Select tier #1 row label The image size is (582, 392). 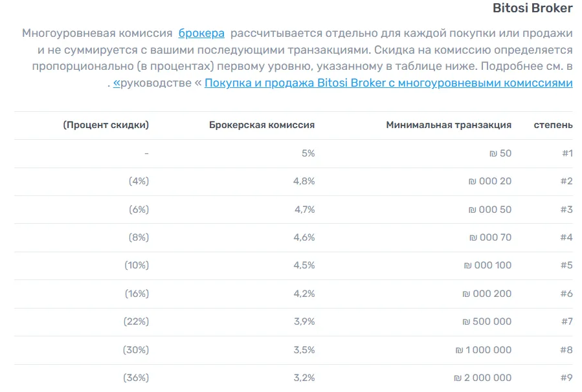pyautogui.click(x=567, y=153)
